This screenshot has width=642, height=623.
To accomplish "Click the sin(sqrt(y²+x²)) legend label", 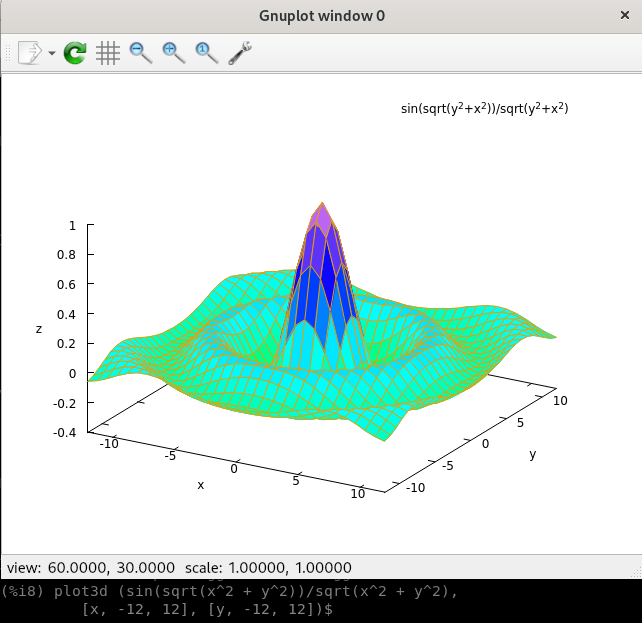I will (484, 108).
